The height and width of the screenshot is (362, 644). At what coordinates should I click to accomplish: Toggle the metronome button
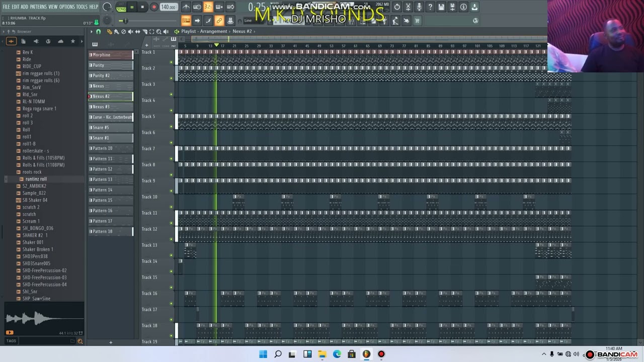pos(186,7)
